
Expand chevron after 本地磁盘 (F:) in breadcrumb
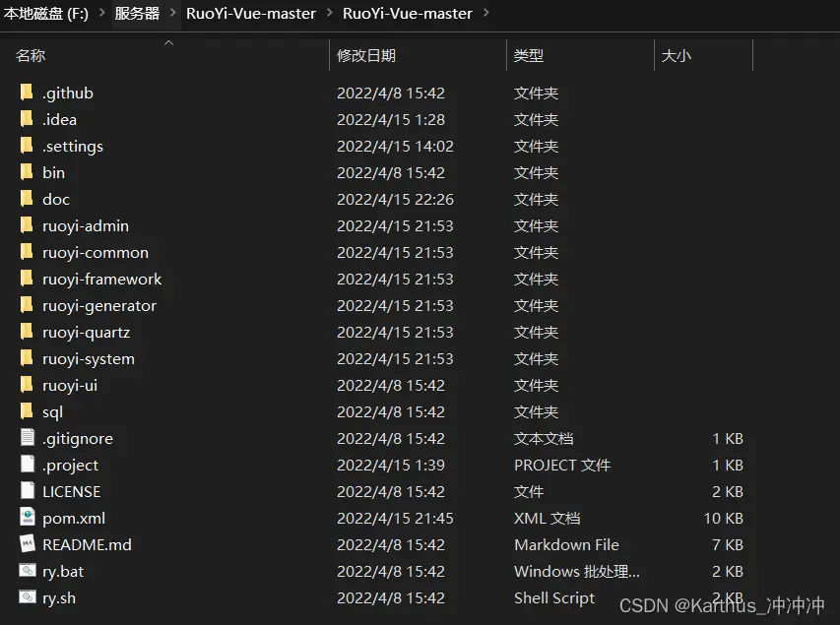[x=102, y=14]
